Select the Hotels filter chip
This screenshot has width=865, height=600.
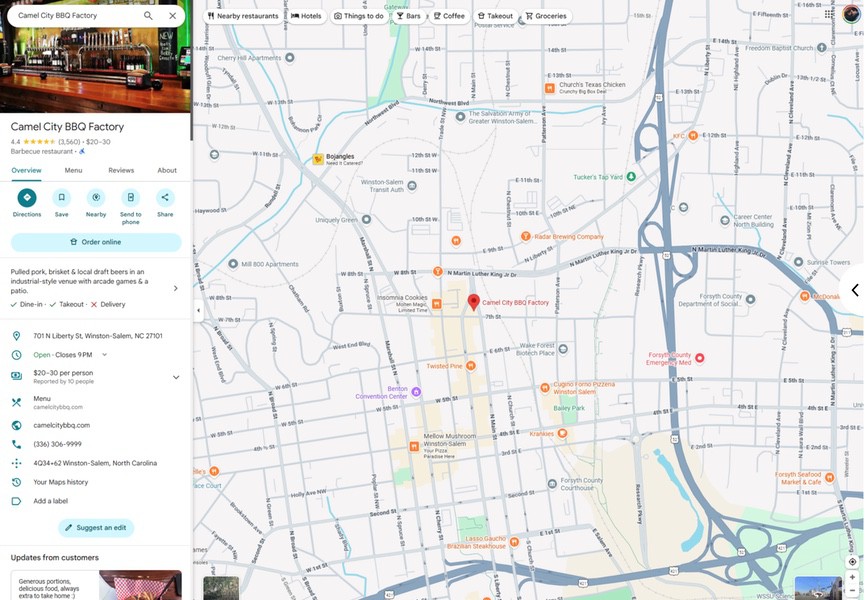[x=306, y=16]
